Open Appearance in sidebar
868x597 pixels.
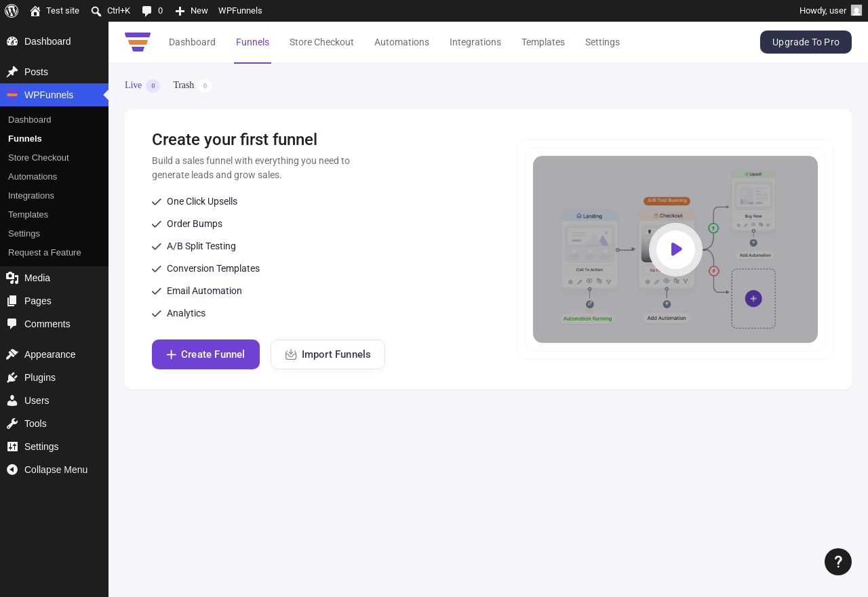54,354
